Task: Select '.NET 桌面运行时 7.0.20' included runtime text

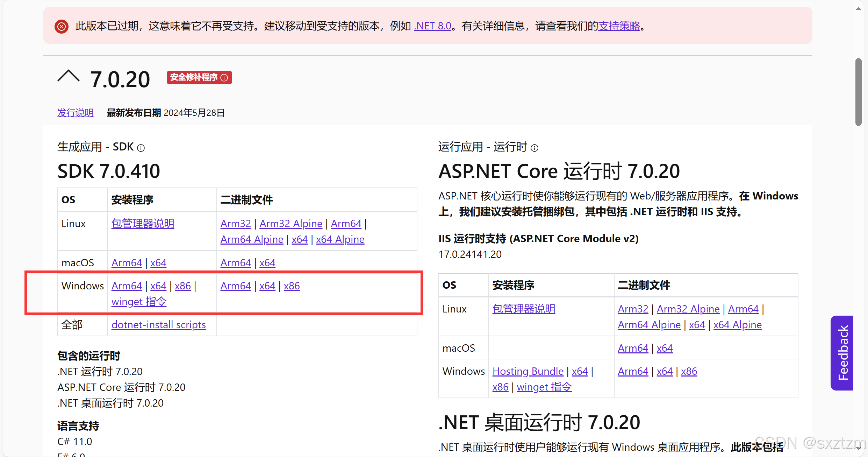Action: coord(110,403)
